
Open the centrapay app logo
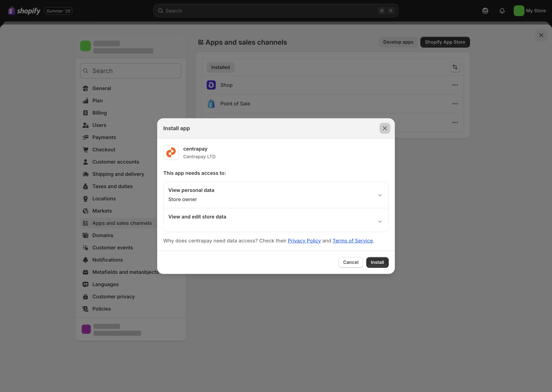pyautogui.click(x=171, y=152)
